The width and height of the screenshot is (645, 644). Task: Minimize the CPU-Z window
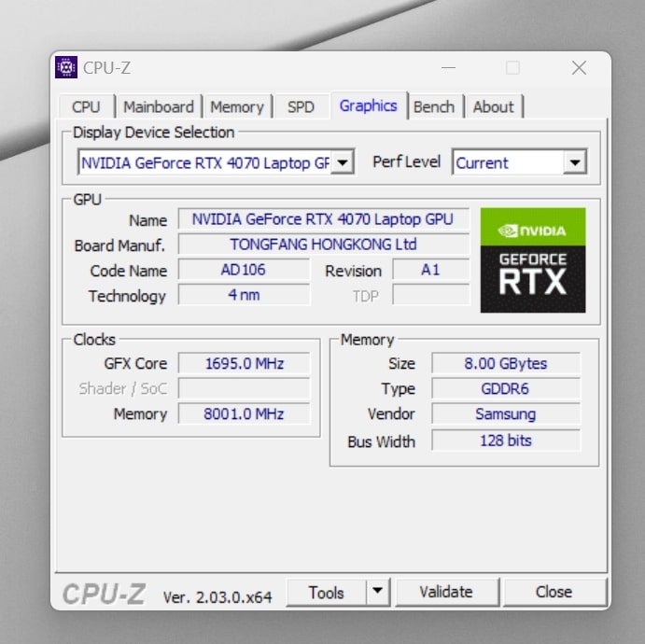450,67
